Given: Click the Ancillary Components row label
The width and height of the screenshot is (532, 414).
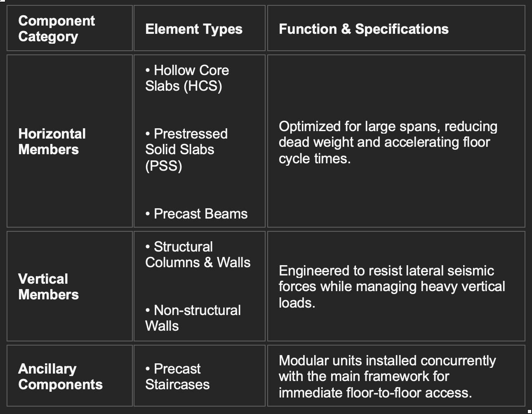Looking at the screenshot, I should click(x=61, y=376).
